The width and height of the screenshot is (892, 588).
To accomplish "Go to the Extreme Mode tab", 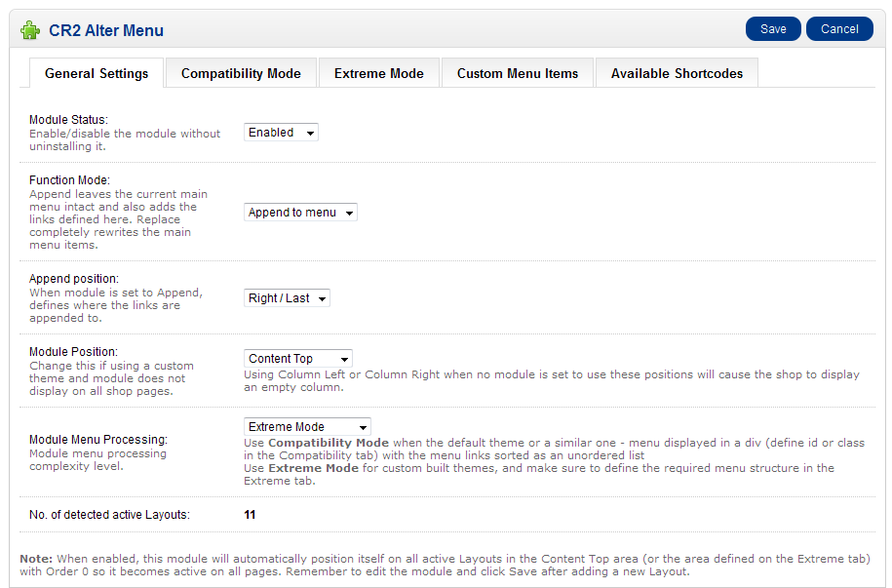I will tap(378, 73).
